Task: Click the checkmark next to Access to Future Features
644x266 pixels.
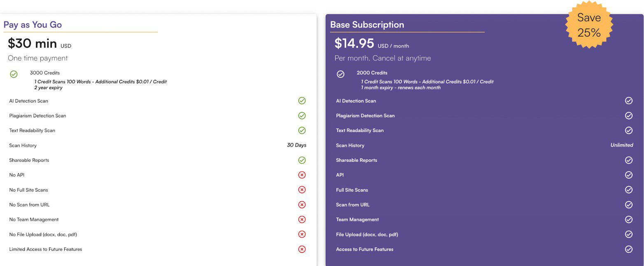Action: 629,249
